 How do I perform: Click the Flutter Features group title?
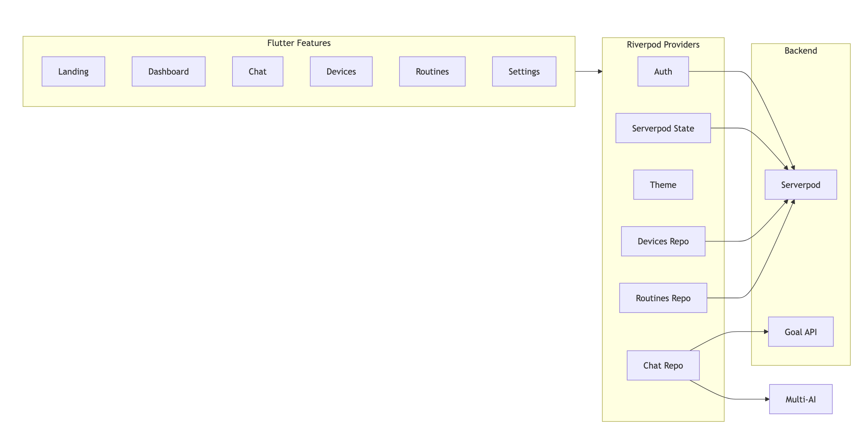(299, 43)
